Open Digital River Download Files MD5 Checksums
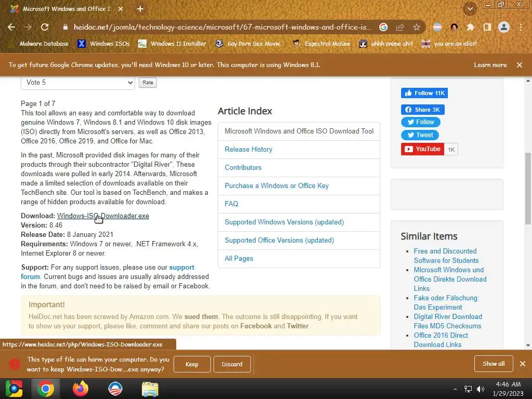The width and height of the screenshot is (532, 399). pos(448,321)
